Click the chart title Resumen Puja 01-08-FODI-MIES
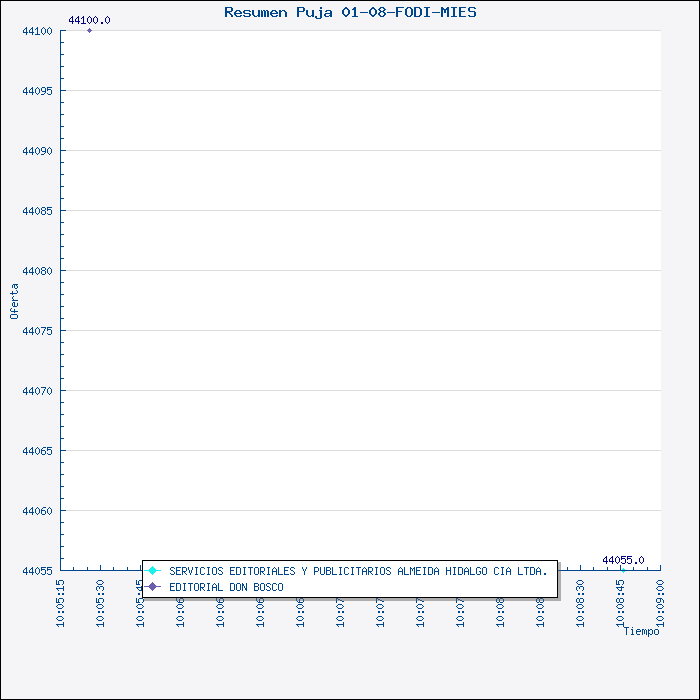 click(x=350, y=12)
